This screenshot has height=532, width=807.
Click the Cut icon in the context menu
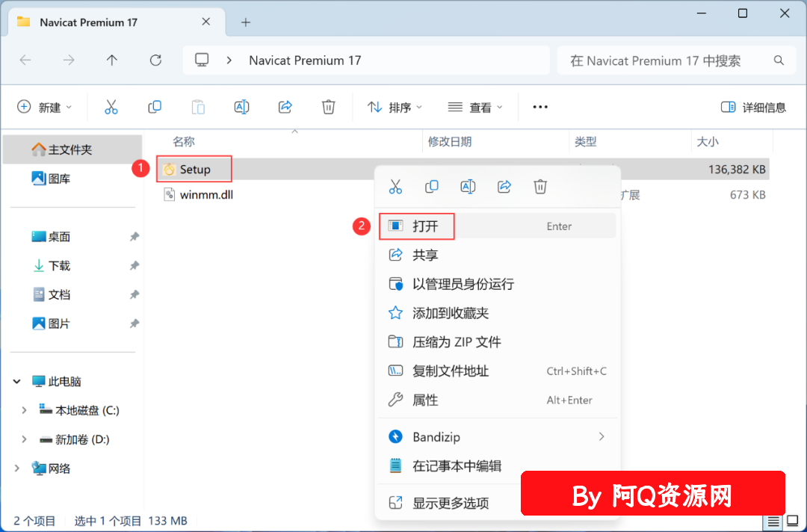(395, 186)
